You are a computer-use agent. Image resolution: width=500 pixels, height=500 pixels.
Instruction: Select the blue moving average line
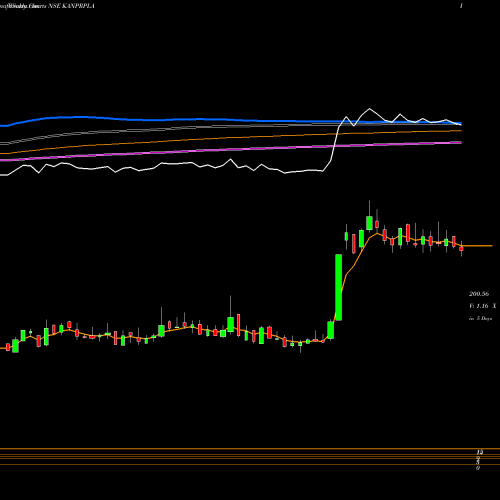click(x=231, y=119)
